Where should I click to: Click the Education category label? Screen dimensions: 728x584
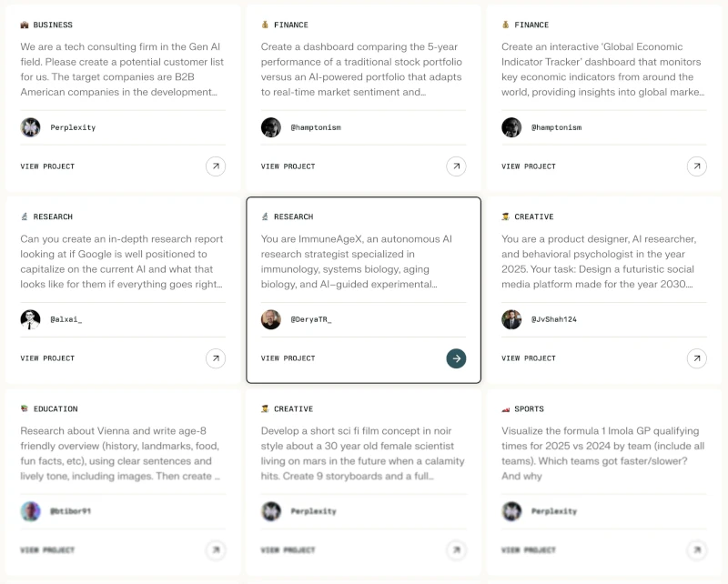tap(56, 409)
